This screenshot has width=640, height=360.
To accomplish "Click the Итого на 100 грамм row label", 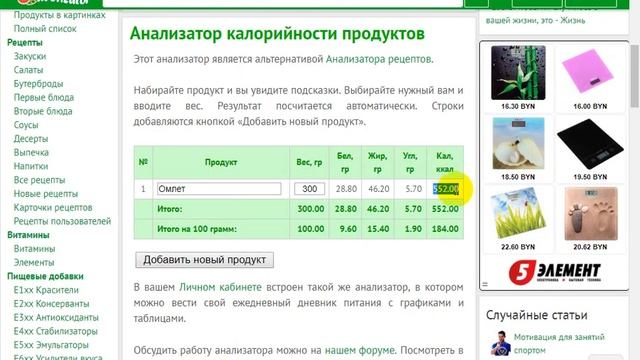I will coord(197,229).
